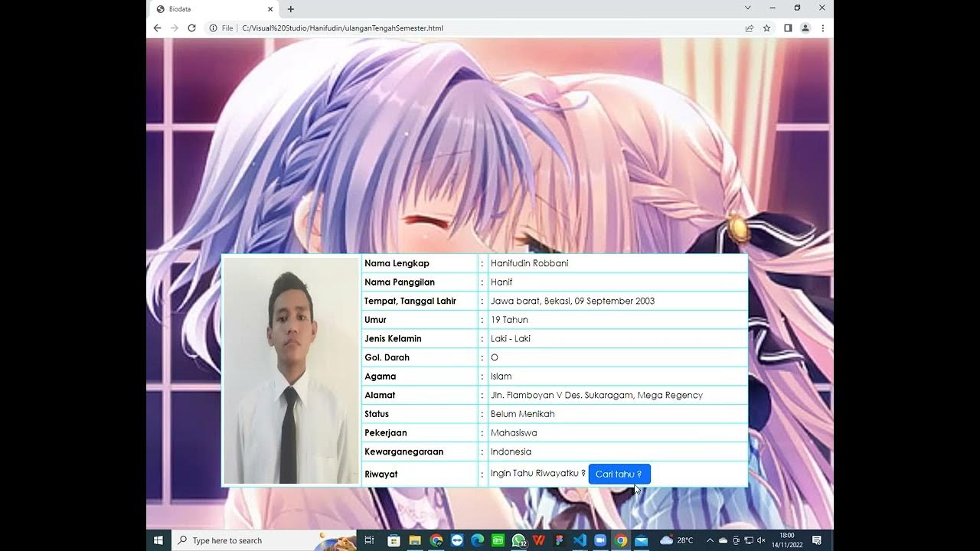Click the Jln. Flamboyan V address text
This screenshot has width=980, height=551.
point(596,395)
